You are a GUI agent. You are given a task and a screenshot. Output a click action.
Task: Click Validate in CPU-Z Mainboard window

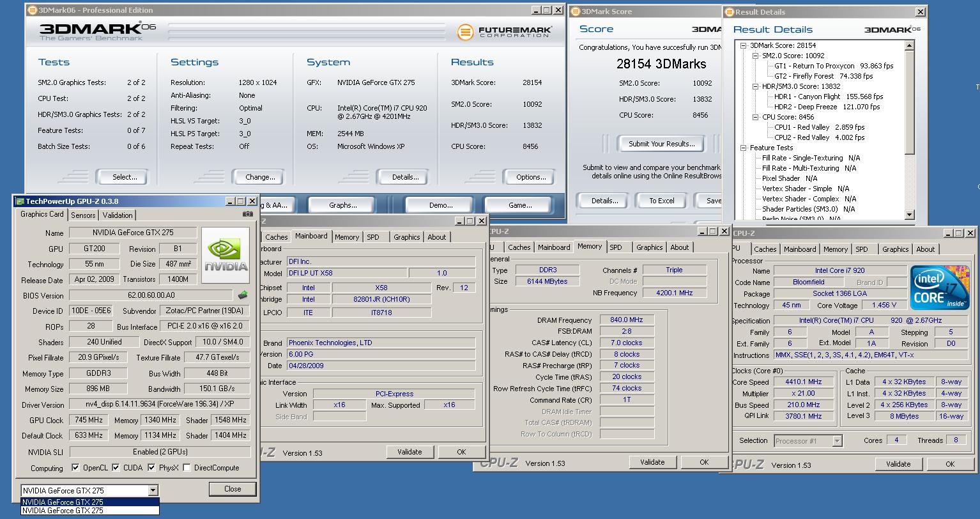click(410, 452)
